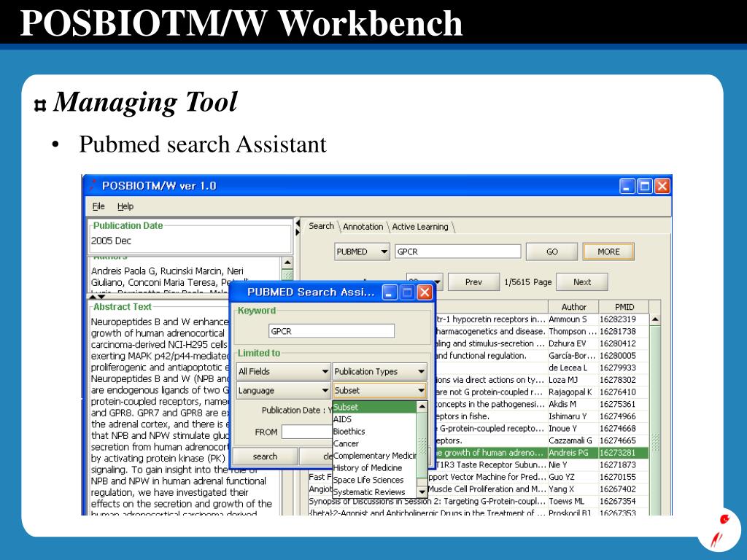This screenshot has width=747, height=560.
Task: Click the MORE button
Action: click(x=608, y=252)
